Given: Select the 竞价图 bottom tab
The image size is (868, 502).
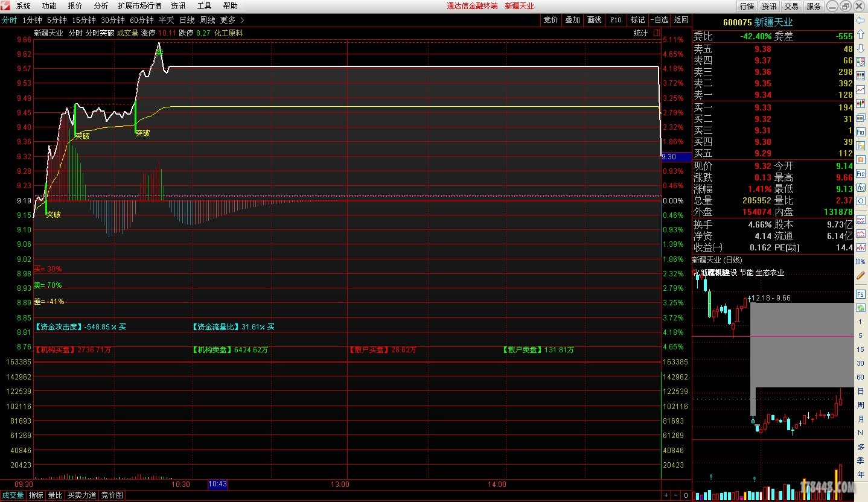Looking at the screenshot, I should 112,495.
